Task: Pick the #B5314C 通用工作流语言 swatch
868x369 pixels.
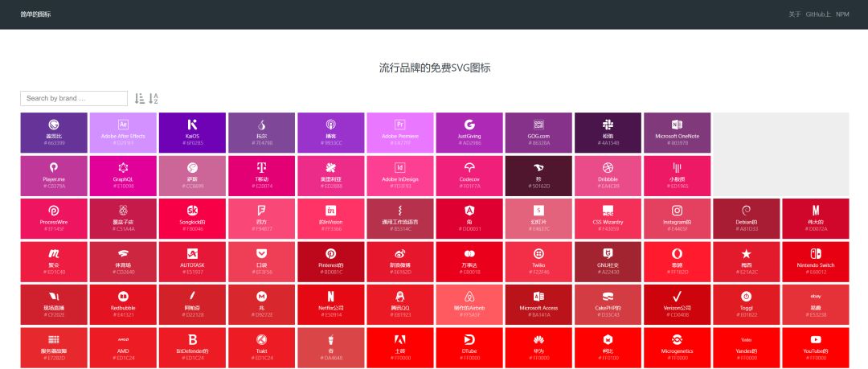Action: coord(399,219)
